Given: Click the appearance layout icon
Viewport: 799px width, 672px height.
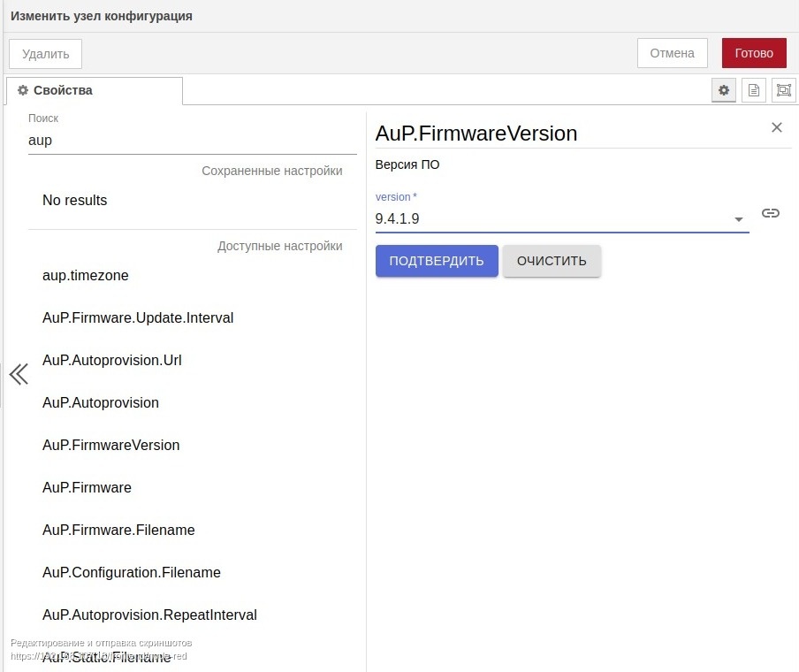Looking at the screenshot, I should pyautogui.click(x=784, y=90).
